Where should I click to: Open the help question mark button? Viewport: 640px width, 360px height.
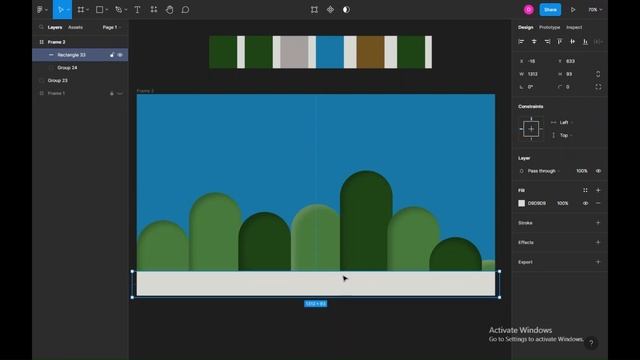(591, 343)
